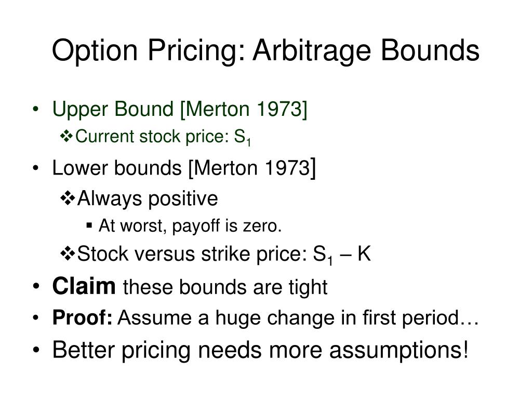Click the bold word Proof:

[x=82, y=318]
